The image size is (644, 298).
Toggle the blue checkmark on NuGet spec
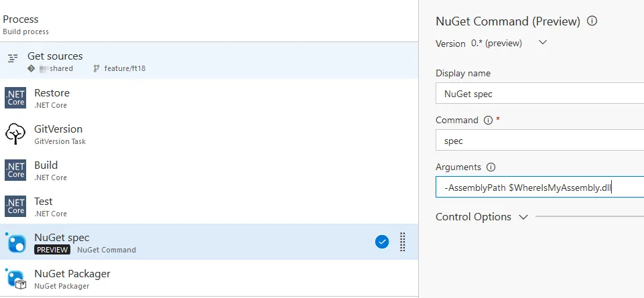[382, 242]
